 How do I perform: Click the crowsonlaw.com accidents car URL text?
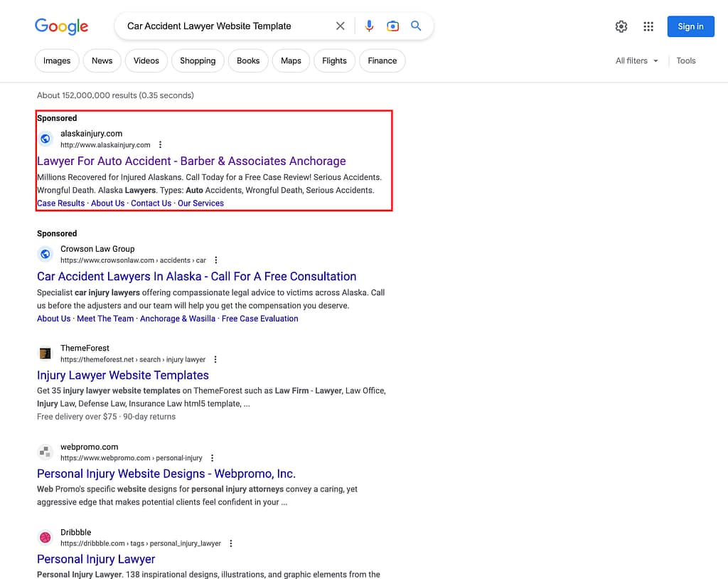point(133,260)
